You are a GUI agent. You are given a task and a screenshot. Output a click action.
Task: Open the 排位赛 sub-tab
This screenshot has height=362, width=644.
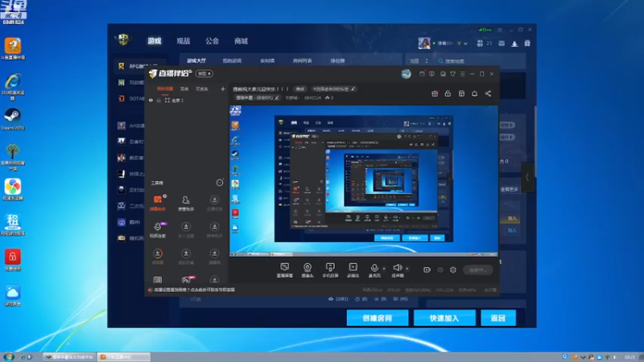pyautogui.click(x=337, y=61)
